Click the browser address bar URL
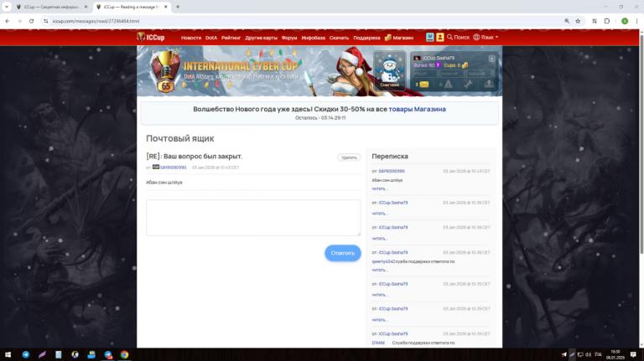 (96, 21)
